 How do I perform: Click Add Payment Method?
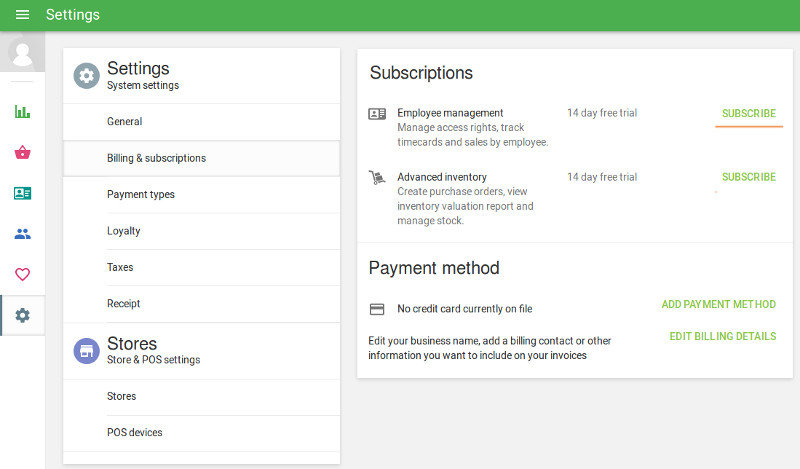coord(718,304)
